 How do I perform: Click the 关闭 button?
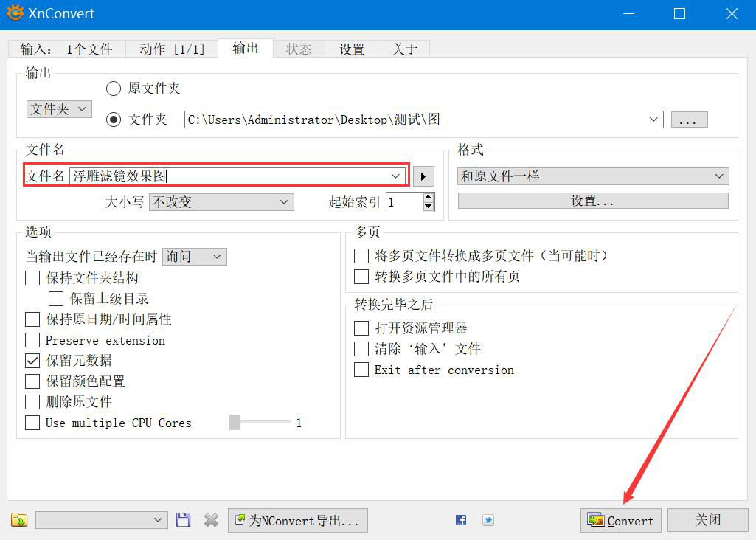coord(708,520)
